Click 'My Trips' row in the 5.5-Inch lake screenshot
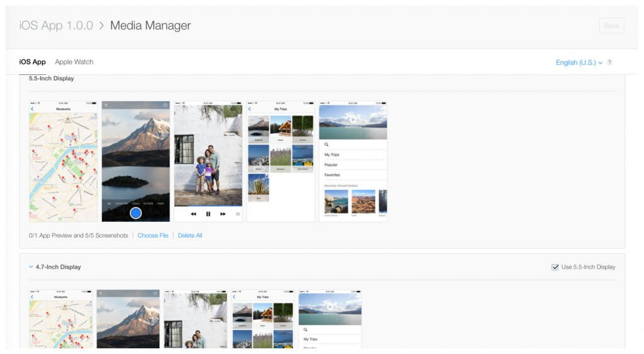 (x=353, y=155)
